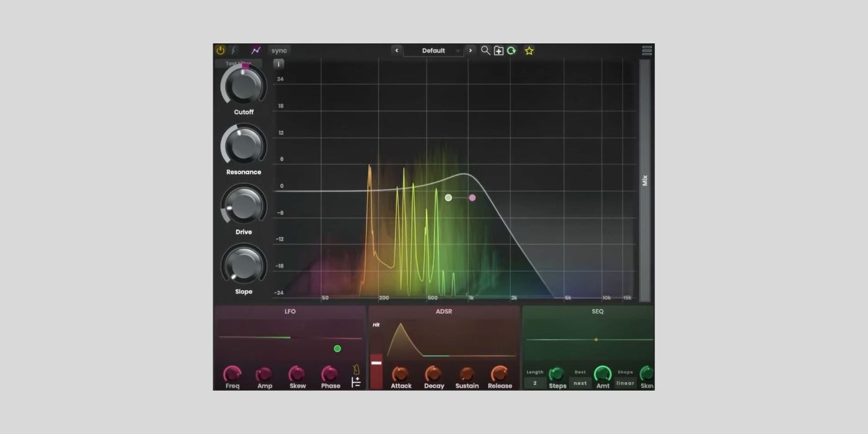The image size is (868, 434).
Task: Click the ADSR Decay knob
Action: point(433,374)
